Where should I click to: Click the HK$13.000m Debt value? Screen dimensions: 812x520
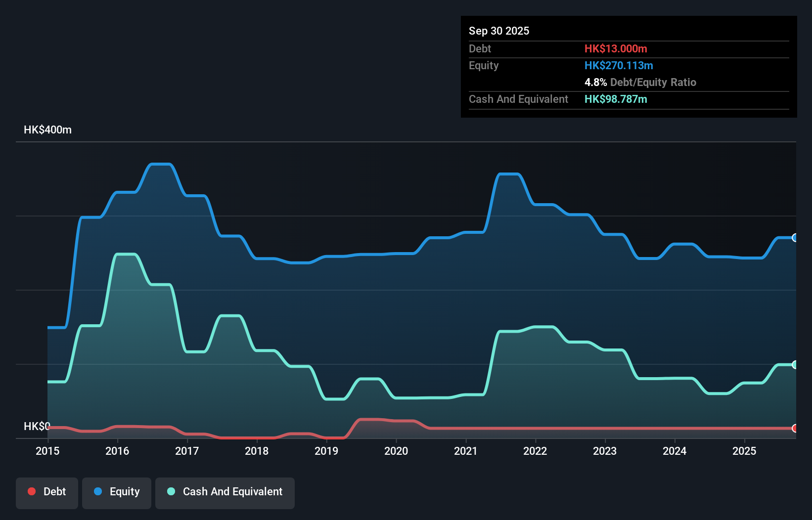616,49
